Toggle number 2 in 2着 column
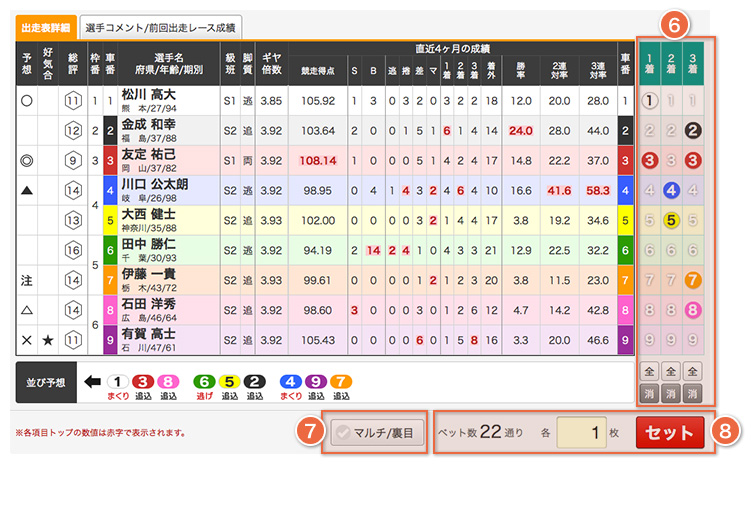The width and height of the screenshot is (754, 530). [x=671, y=130]
